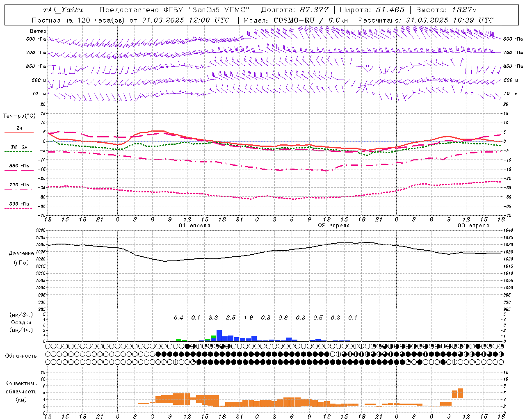Click the '(мм/3ч.)' units label
This screenshot has height=420, width=525.
coord(21,315)
